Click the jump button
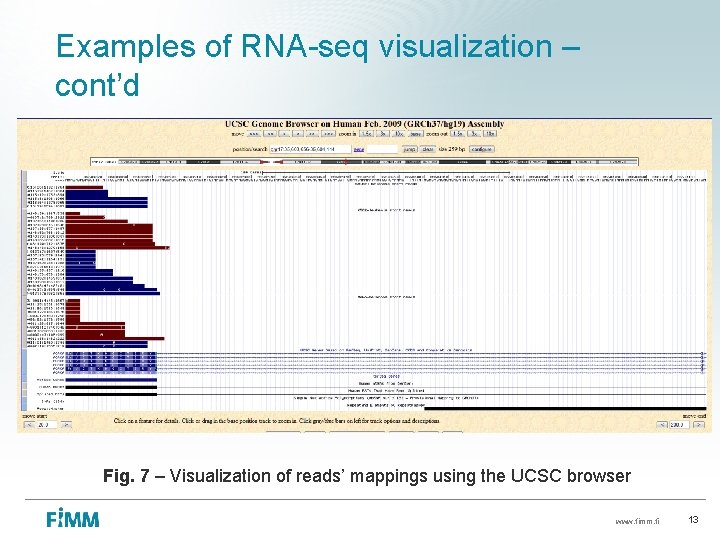The height and width of the screenshot is (540, 720). (410, 149)
